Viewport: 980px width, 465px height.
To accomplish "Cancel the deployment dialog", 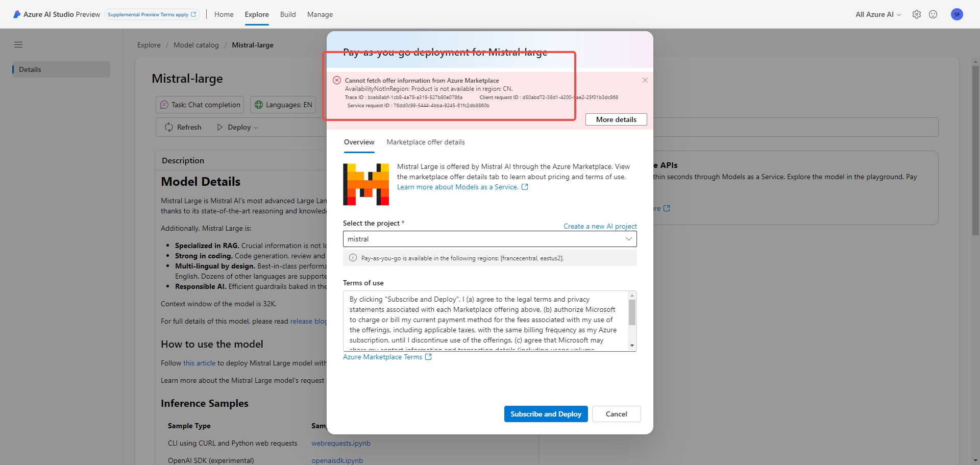I will click(617, 414).
